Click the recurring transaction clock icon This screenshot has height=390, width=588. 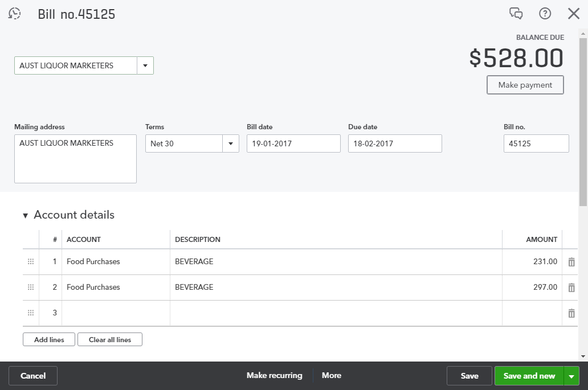[14, 13]
